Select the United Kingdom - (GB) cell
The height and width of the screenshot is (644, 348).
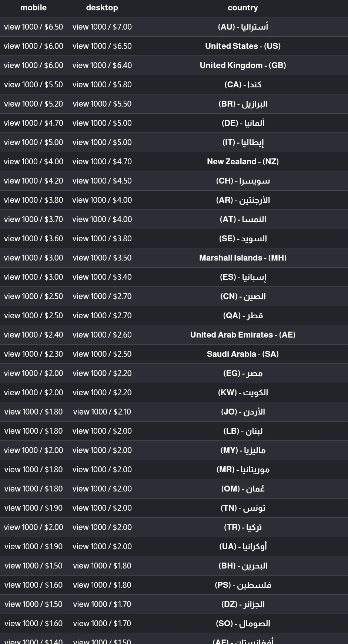point(243,66)
